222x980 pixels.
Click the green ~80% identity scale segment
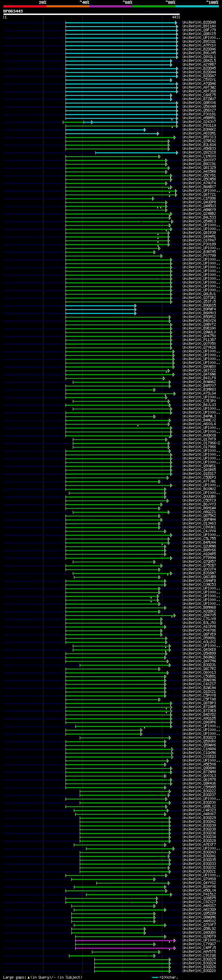[x=154, y=6]
